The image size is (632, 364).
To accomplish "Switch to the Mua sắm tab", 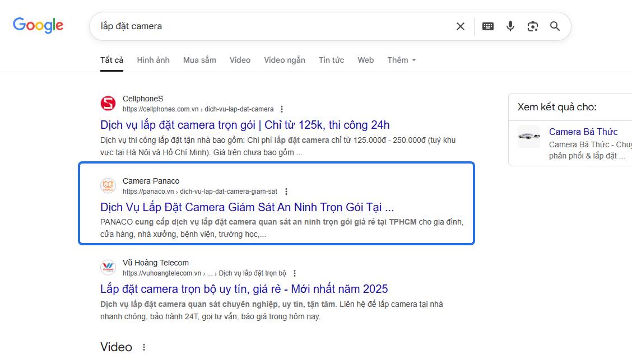I will pos(199,60).
